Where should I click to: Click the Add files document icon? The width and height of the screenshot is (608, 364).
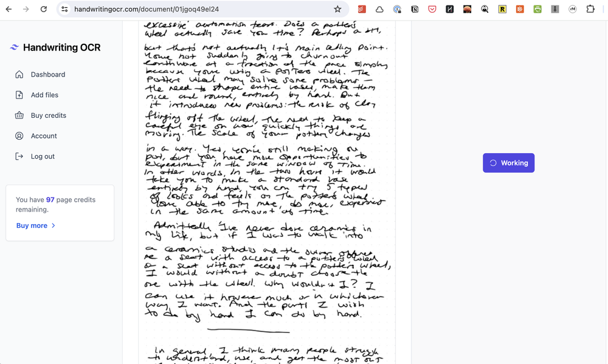[x=19, y=95]
